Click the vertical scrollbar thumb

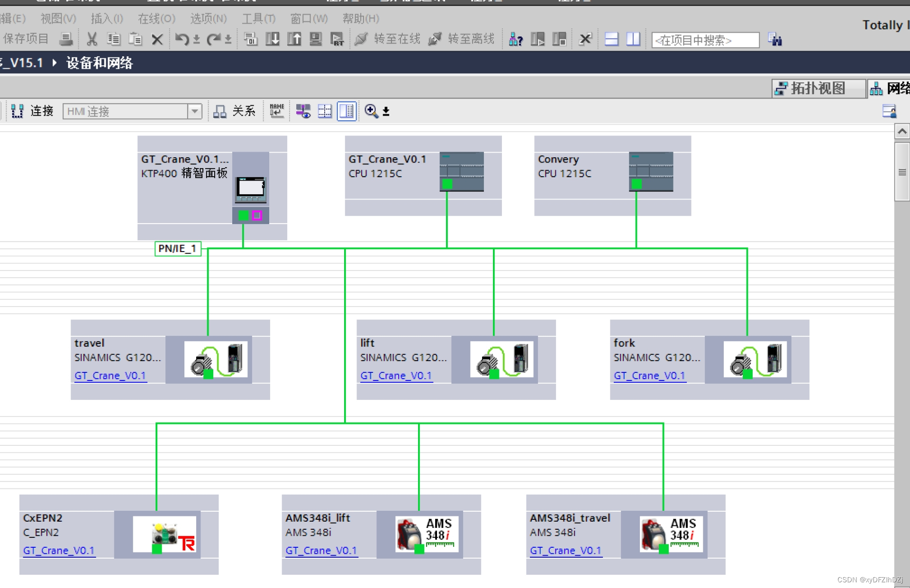click(x=901, y=172)
